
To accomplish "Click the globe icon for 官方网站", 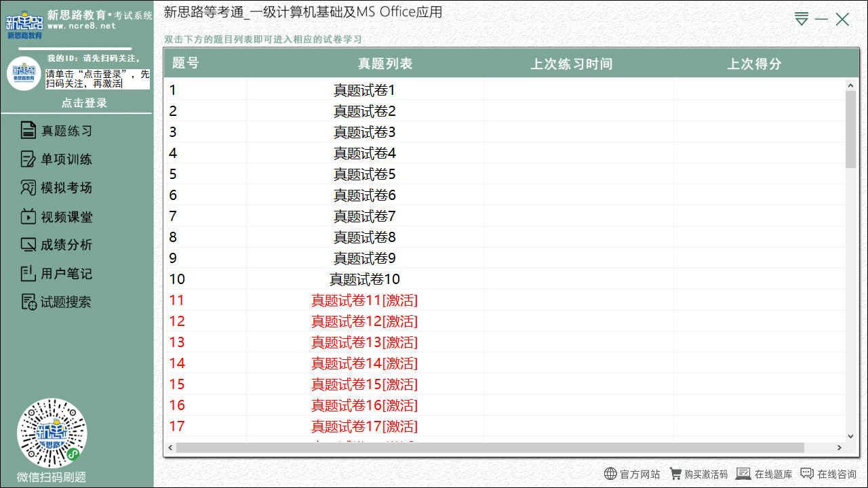I will [x=610, y=474].
